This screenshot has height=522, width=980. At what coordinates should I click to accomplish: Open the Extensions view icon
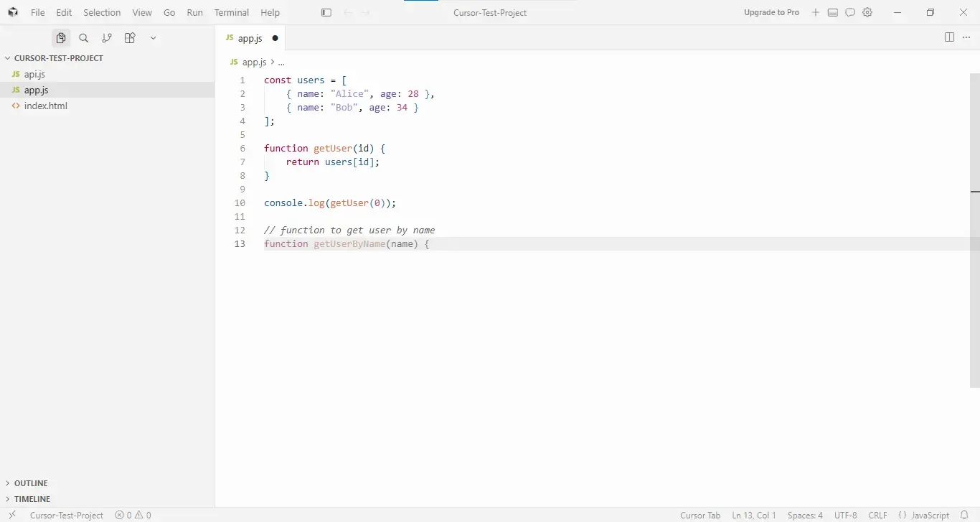click(130, 38)
